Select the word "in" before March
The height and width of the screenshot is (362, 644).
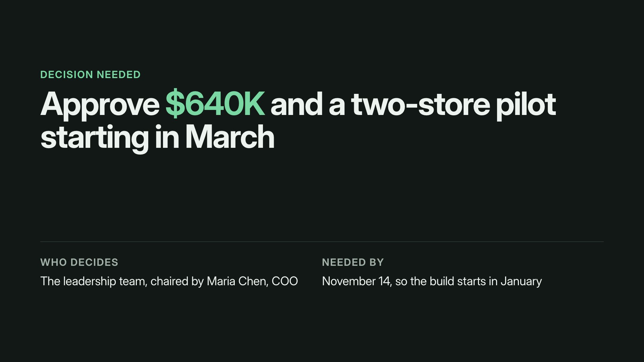click(167, 137)
